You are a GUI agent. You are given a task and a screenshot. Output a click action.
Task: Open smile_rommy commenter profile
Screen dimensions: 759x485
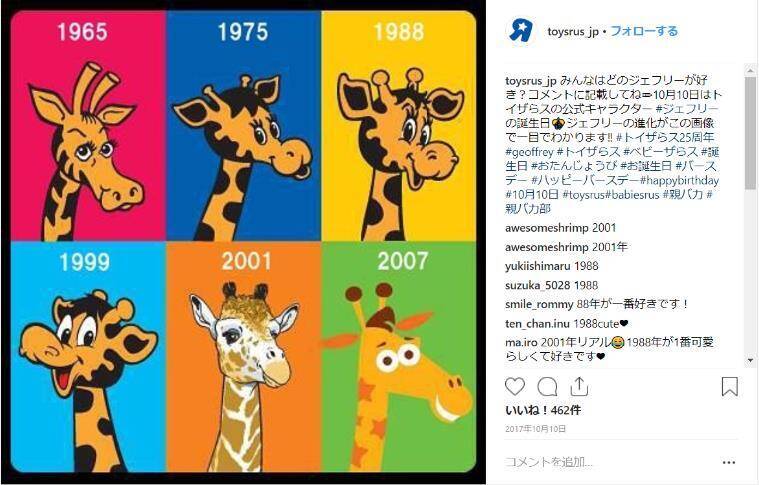tap(539, 304)
